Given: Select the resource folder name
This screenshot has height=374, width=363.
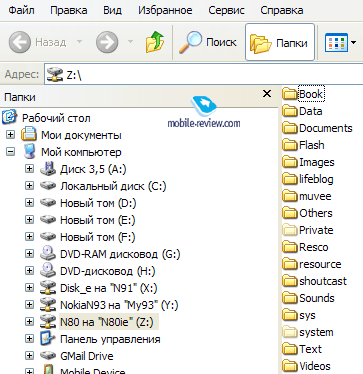Looking at the screenshot, I should (x=320, y=264).
